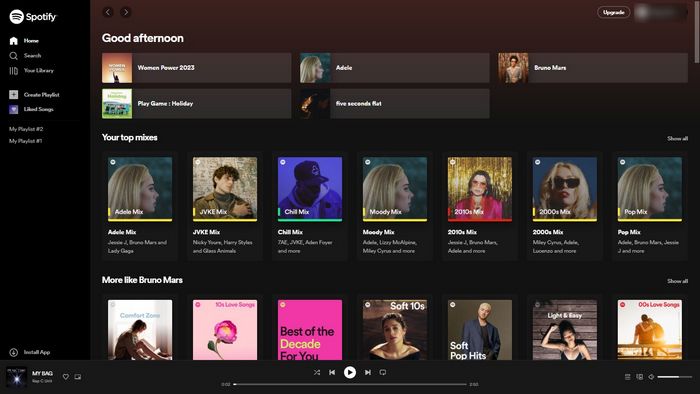Select My Playlist #2 in sidebar

click(x=26, y=129)
